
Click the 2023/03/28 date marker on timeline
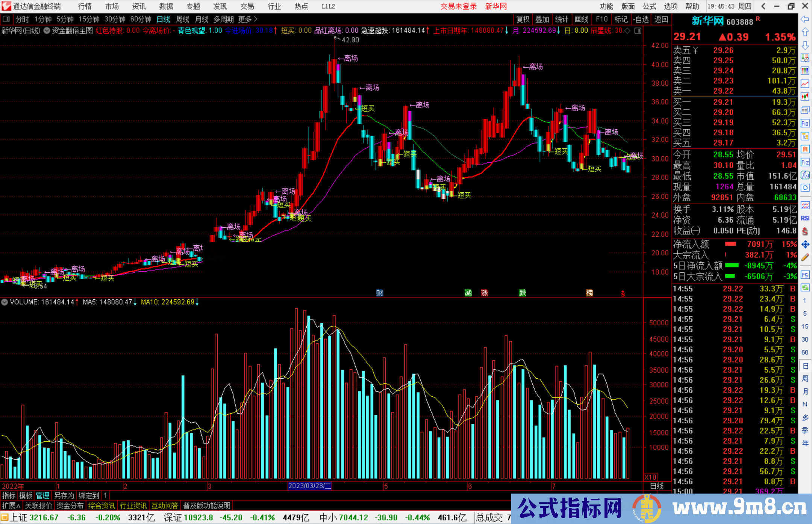tap(310, 486)
